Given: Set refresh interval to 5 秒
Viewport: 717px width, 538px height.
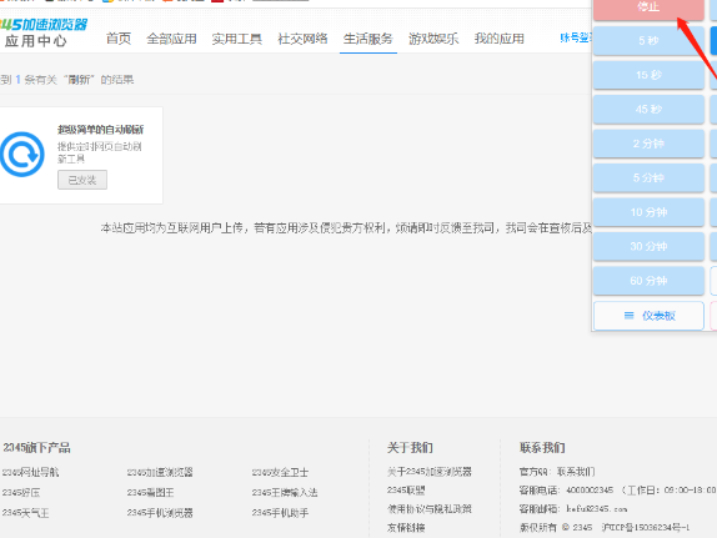Looking at the screenshot, I should pos(648,41).
